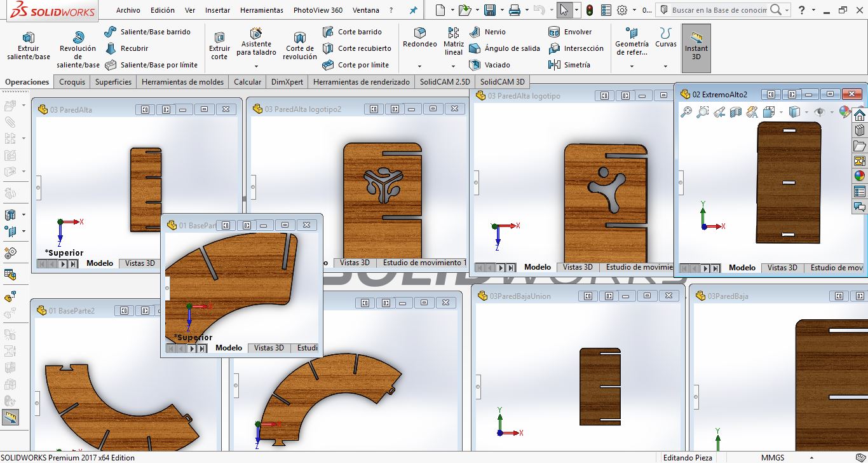Open the Herramientas menu
Screen dimensions: 868x463
point(262,10)
